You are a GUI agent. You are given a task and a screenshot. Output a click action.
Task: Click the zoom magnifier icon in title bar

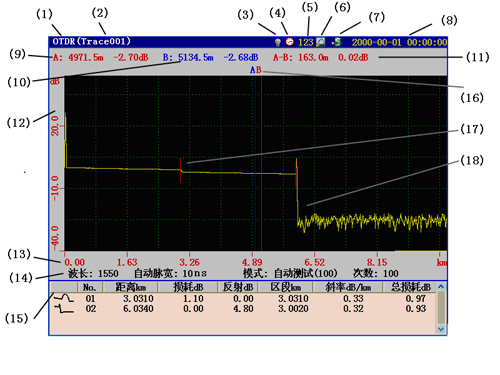(x=321, y=42)
